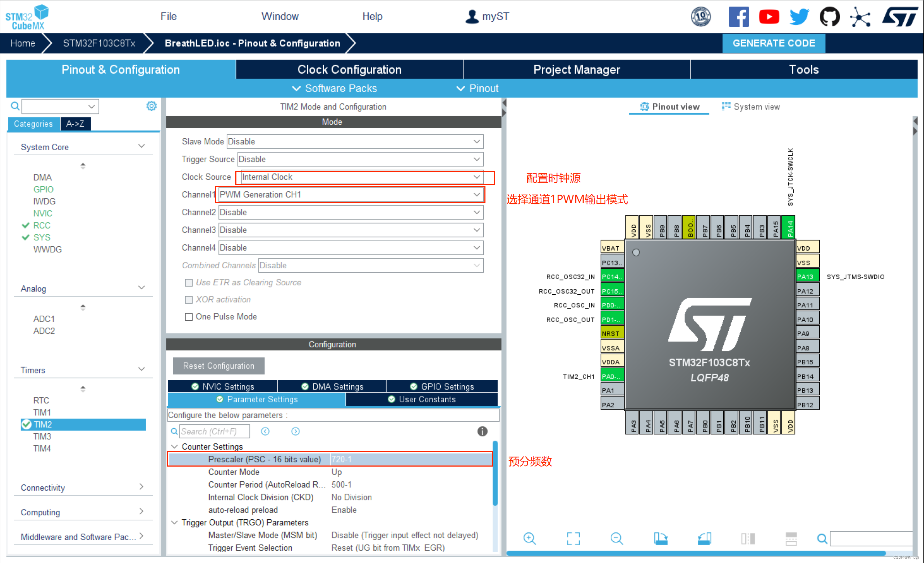Image resolution: width=924 pixels, height=563 pixels.
Task: Select TIM3 in the Timers list
Action: 42,436
